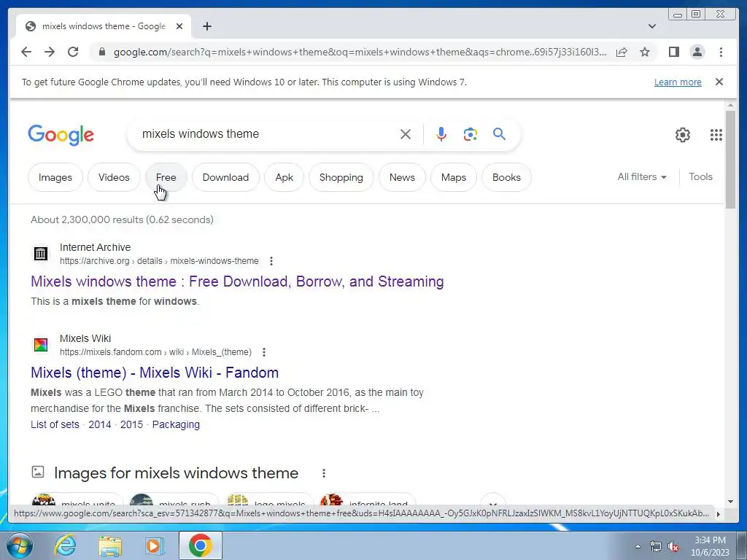Open search Tools options

click(x=700, y=176)
